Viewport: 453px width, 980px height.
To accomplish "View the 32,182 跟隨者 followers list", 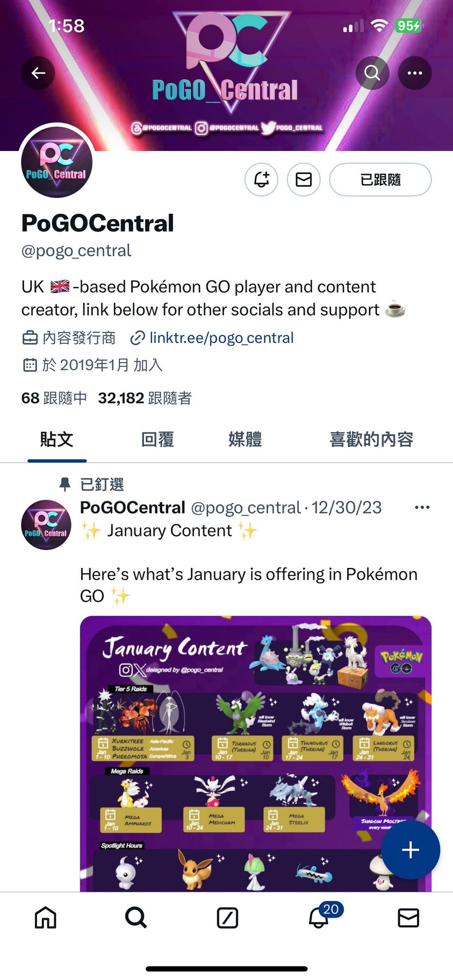I will click(145, 398).
